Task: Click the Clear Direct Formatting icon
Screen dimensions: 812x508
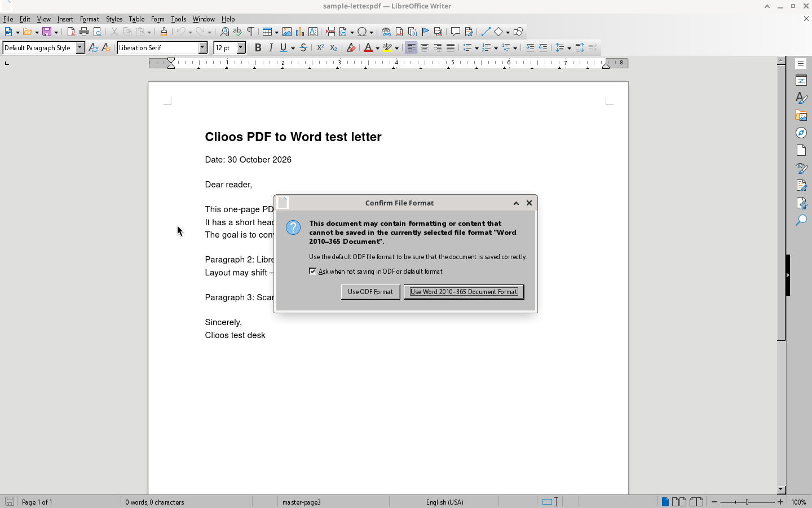Action: pyautogui.click(x=351, y=48)
